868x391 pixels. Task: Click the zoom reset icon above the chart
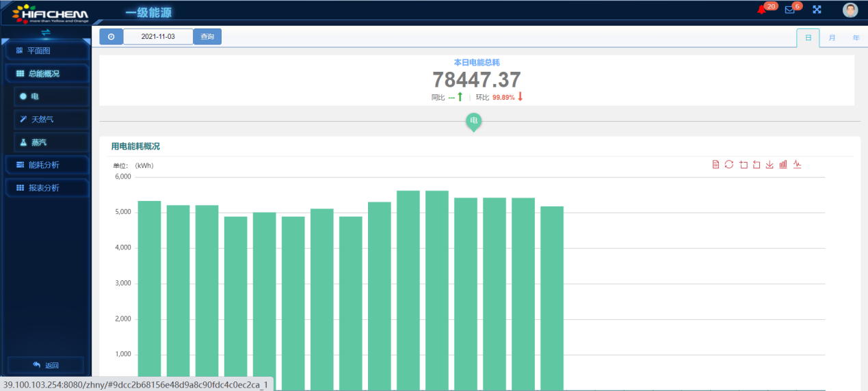[x=757, y=164]
